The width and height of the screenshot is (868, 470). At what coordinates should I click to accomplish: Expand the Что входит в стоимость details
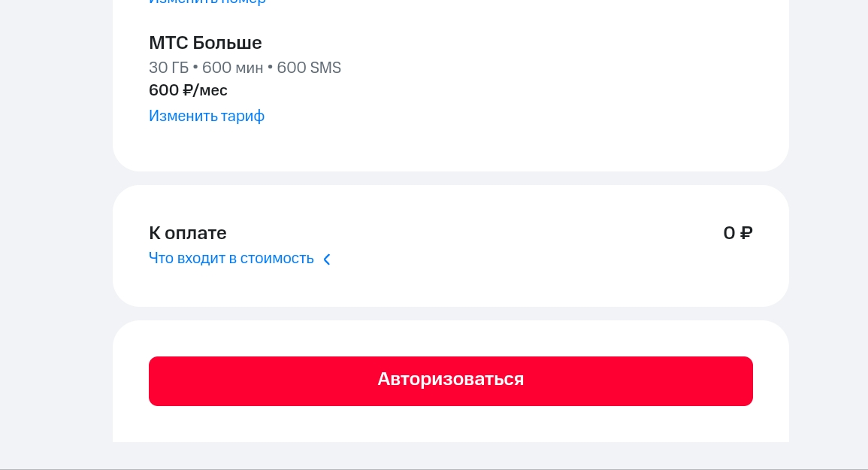click(231, 258)
